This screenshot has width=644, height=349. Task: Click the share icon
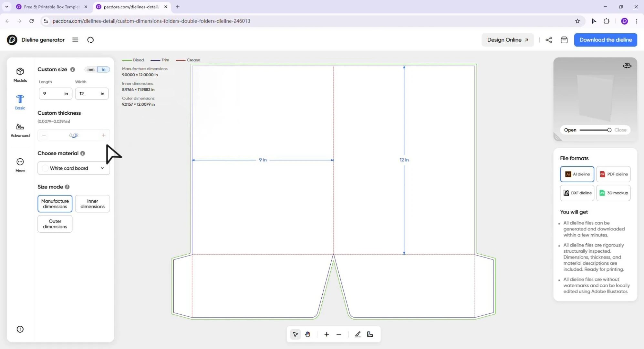(549, 40)
